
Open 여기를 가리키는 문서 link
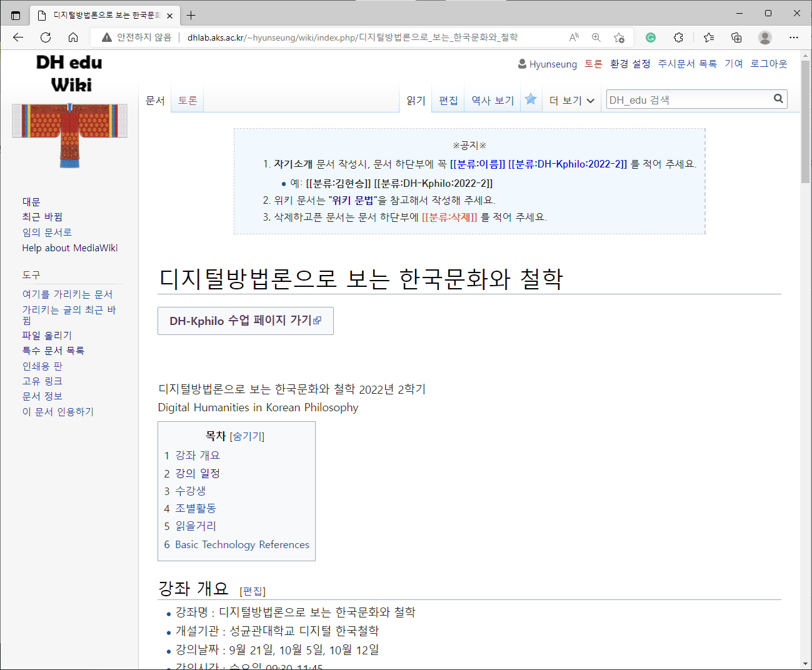68,294
